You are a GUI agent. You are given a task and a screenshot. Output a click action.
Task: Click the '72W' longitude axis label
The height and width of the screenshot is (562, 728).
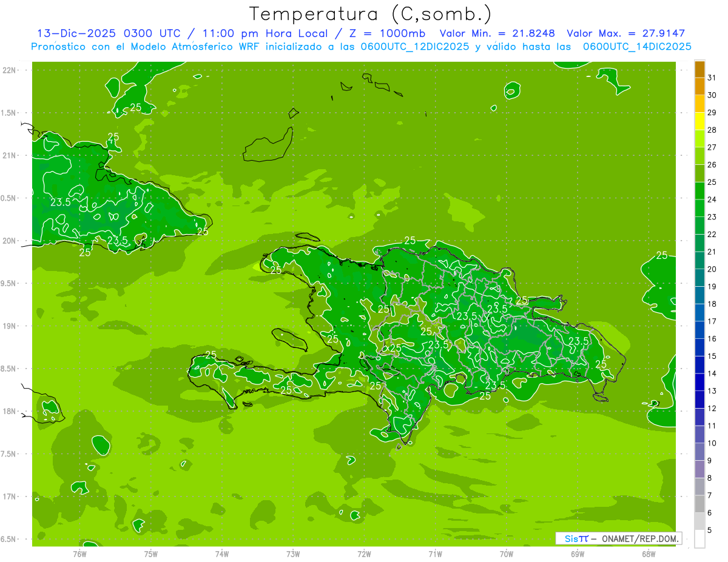(x=364, y=554)
